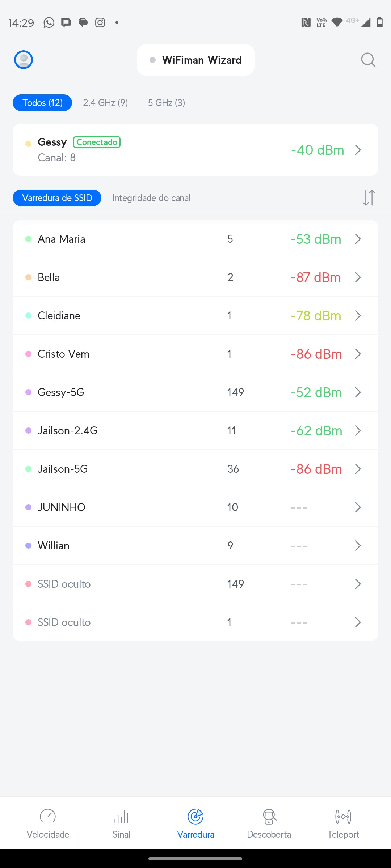
Task: Expand the Gessy-5G row chevron
Action: (358, 392)
